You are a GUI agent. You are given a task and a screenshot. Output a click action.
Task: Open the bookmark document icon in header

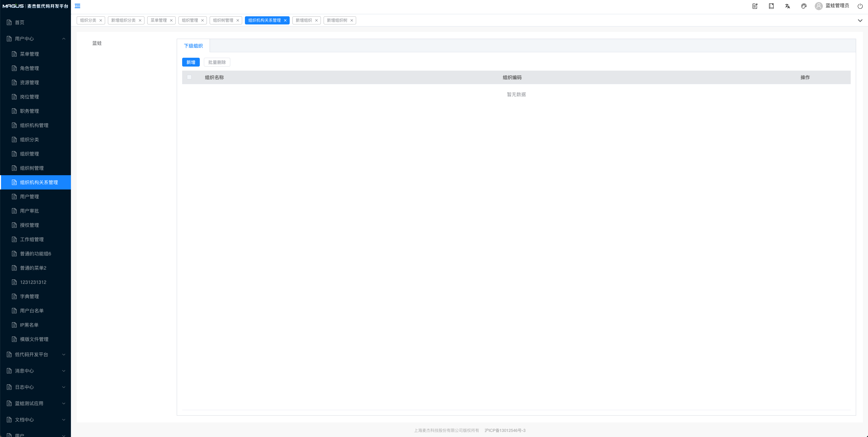point(771,6)
